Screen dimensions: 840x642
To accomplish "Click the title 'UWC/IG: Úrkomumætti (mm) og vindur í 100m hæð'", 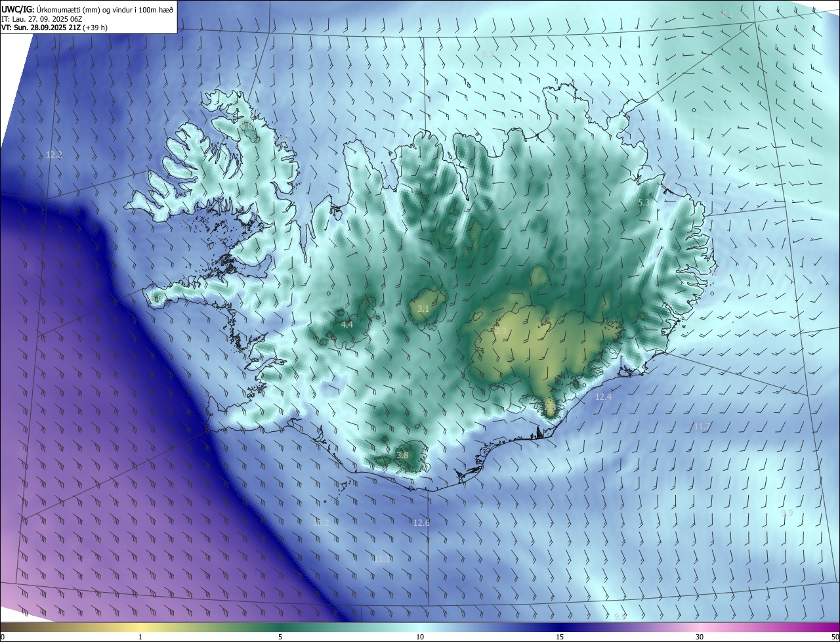I will (87, 9).
